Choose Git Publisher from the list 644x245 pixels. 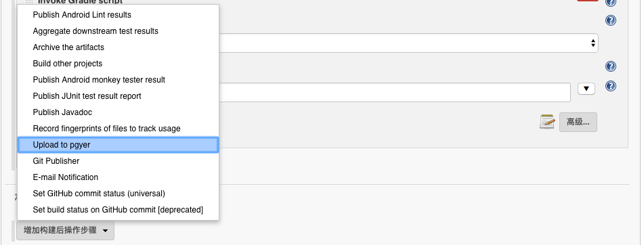(56, 161)
